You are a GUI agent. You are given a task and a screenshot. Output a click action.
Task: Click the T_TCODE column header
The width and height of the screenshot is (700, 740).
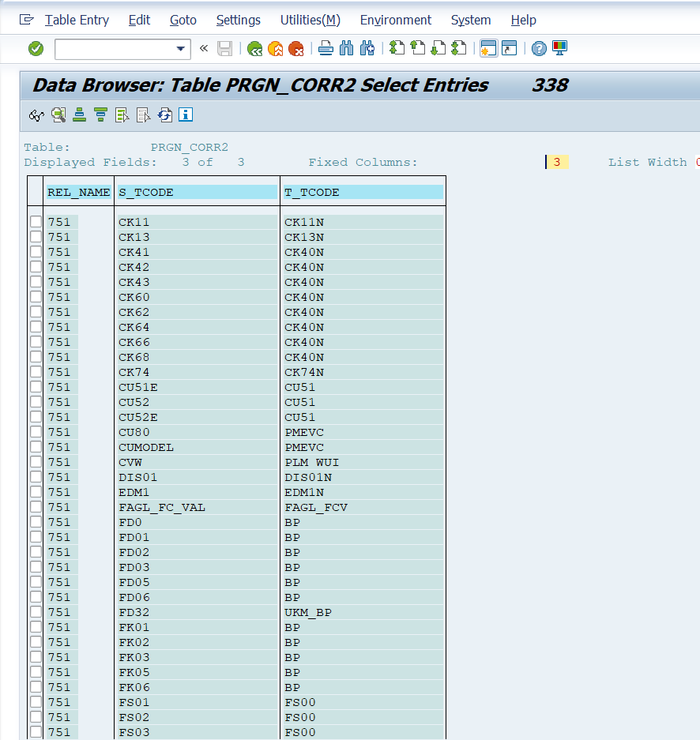(363, 192)
